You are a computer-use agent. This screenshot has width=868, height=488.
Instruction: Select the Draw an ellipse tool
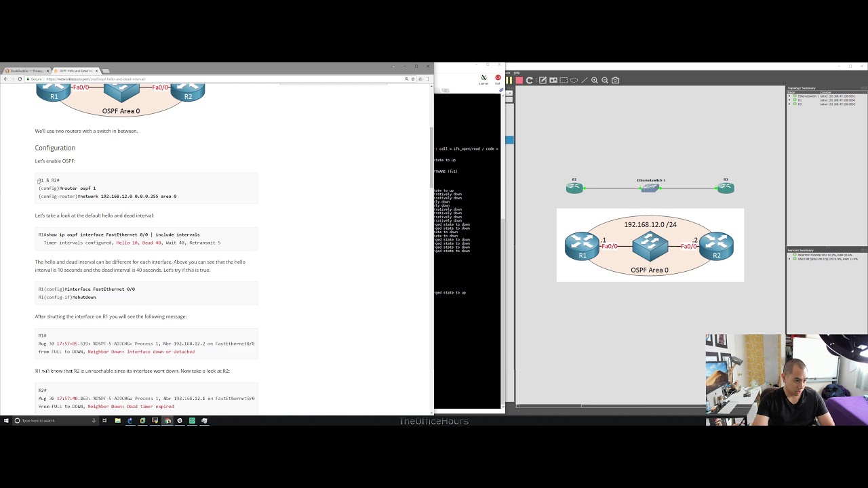[574, 80]
